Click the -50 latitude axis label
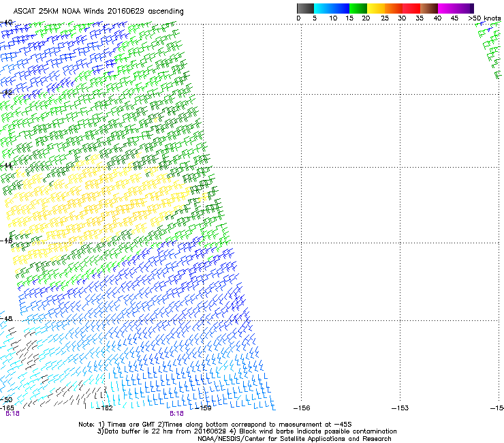This screenshot has height=443, width=504. coord(6,400)
